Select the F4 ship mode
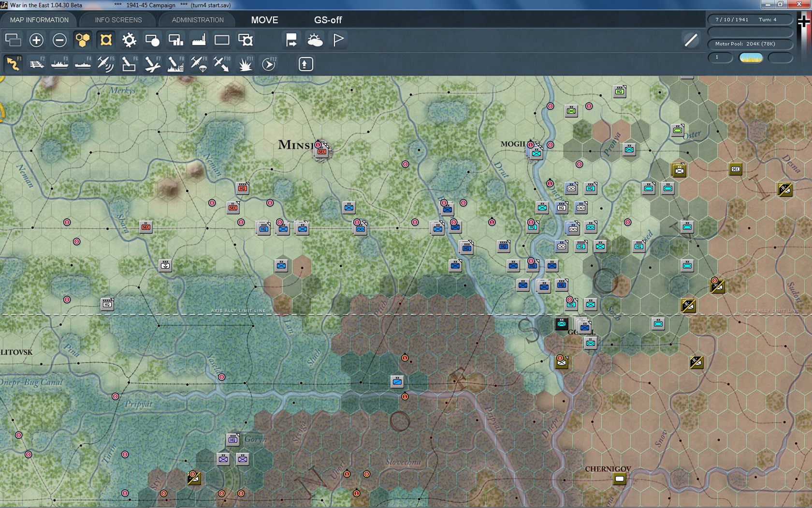 [83, 64]
